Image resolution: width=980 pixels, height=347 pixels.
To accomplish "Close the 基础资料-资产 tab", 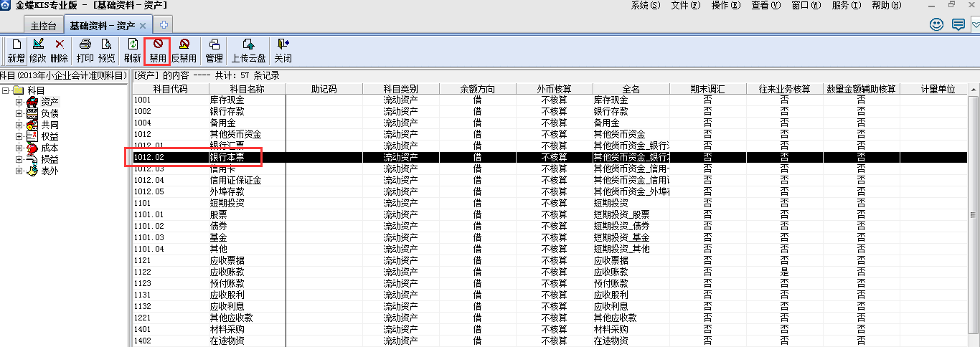I will point(142,26).
